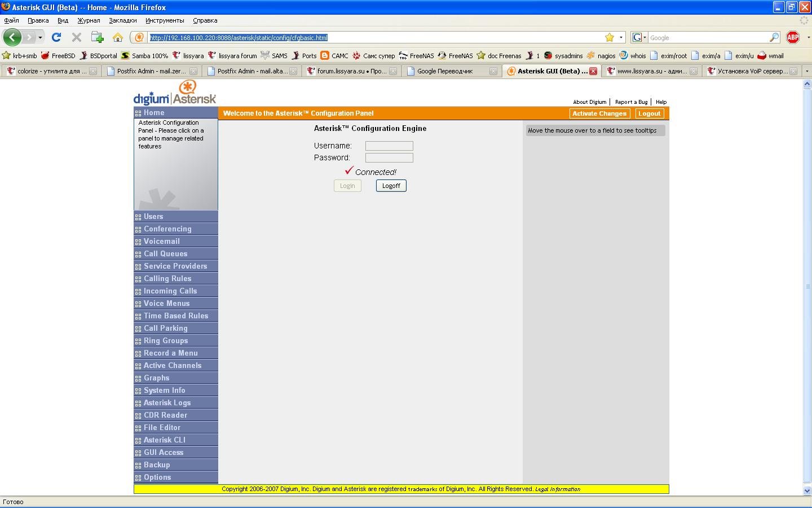Screen dimensions: 812x508
Task: Open the Service Providers panel
Action: [176, 266]
